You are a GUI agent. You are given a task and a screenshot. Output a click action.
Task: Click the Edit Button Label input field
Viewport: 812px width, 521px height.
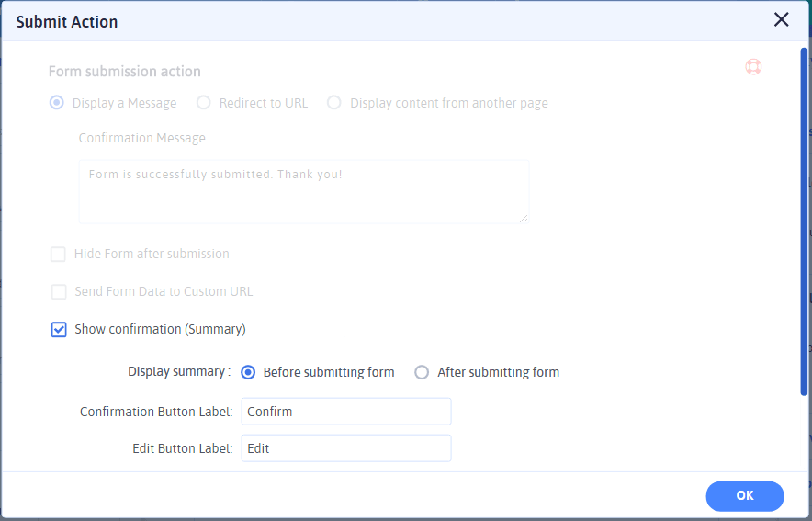tap(345, 448)
